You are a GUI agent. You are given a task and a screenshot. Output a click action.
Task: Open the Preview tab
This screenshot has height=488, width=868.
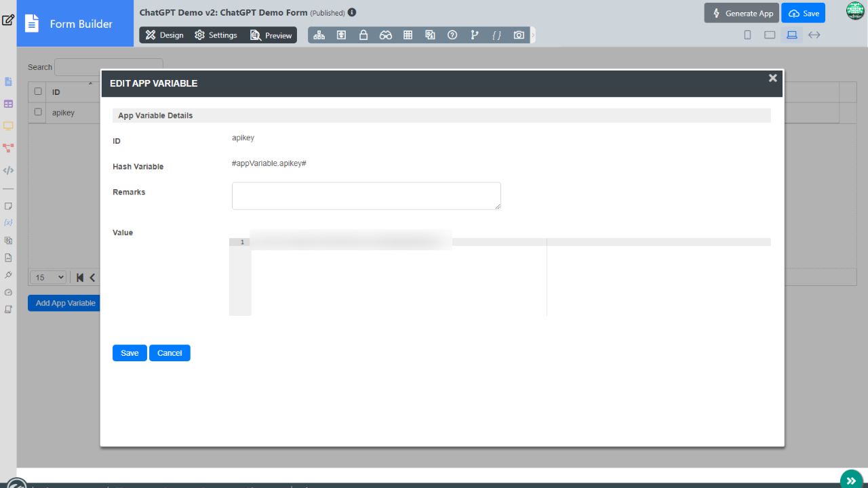point(271,35)
